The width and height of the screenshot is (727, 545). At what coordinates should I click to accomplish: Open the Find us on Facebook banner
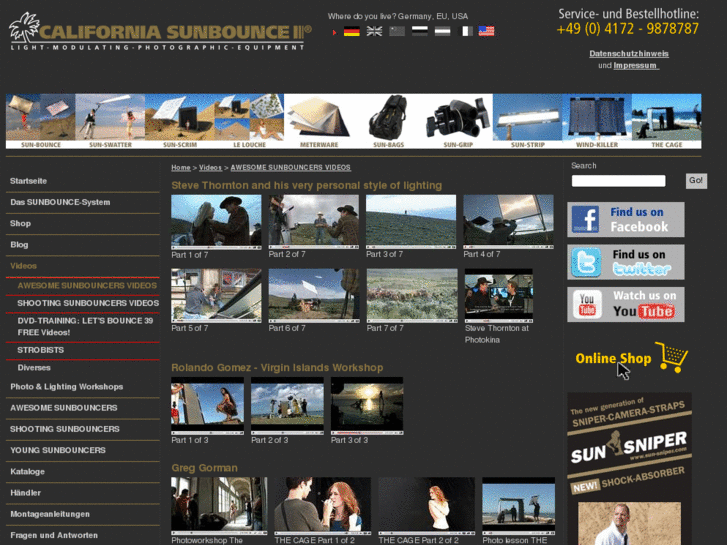[x=625, y=219]
